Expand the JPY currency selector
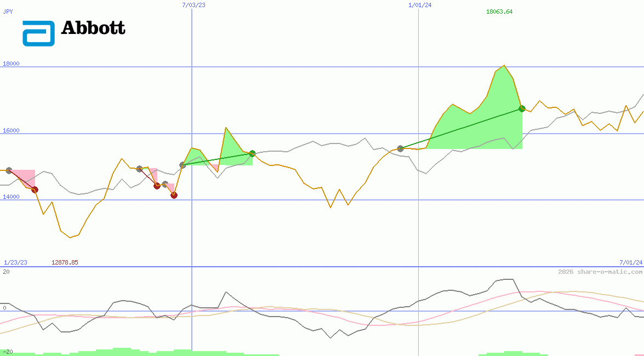644x356 pixels. tap(8, 12)
